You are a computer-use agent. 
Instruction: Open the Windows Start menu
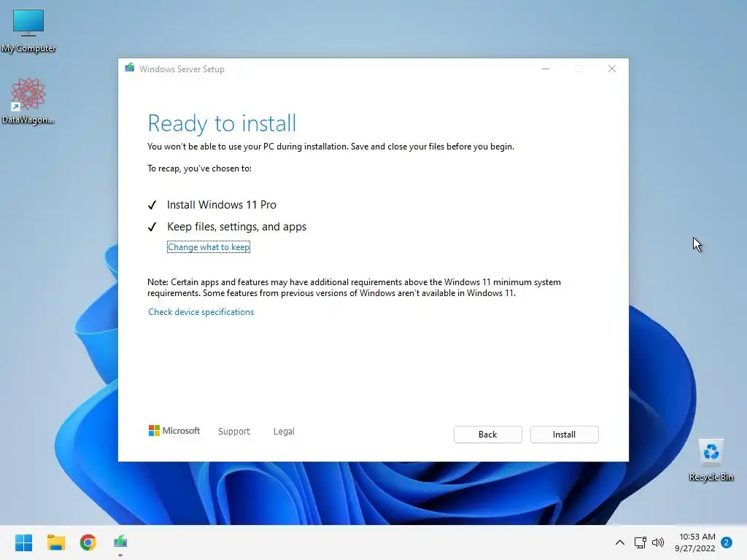pyautogui.click(x=24, y=542)
